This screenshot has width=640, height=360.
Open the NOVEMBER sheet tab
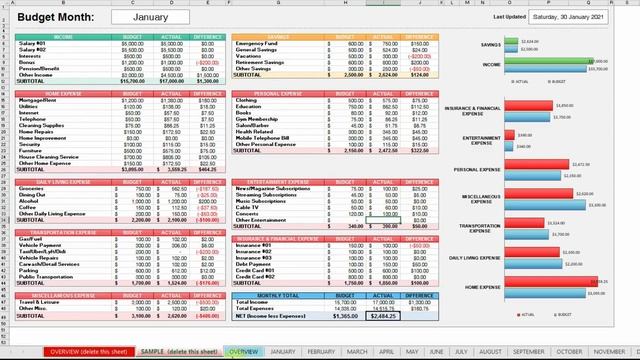point(609,351)
